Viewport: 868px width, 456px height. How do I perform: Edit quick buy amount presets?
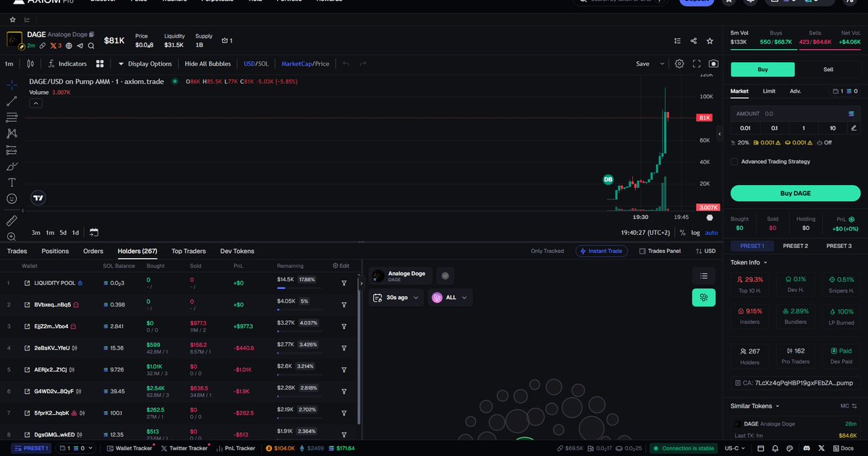[854, 128]
